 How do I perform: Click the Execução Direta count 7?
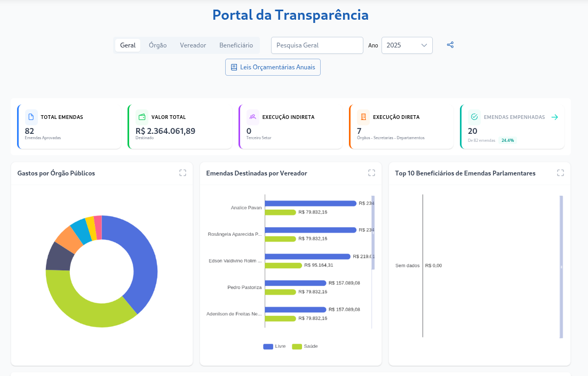359,131
